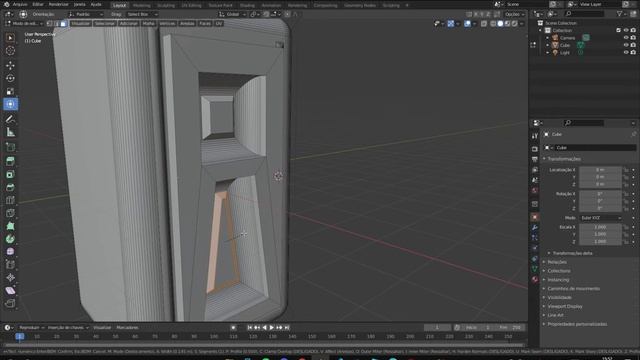The image size is (640, 360).
Task: Switch to rendered viewport shading
Action: tap(515, 24)
